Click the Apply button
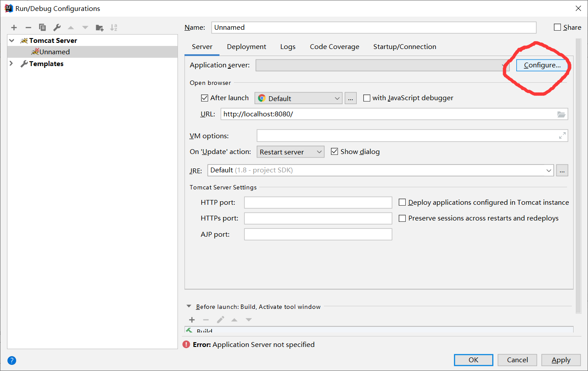This screenshot has width=588, height=371. (x=561, y=360)
